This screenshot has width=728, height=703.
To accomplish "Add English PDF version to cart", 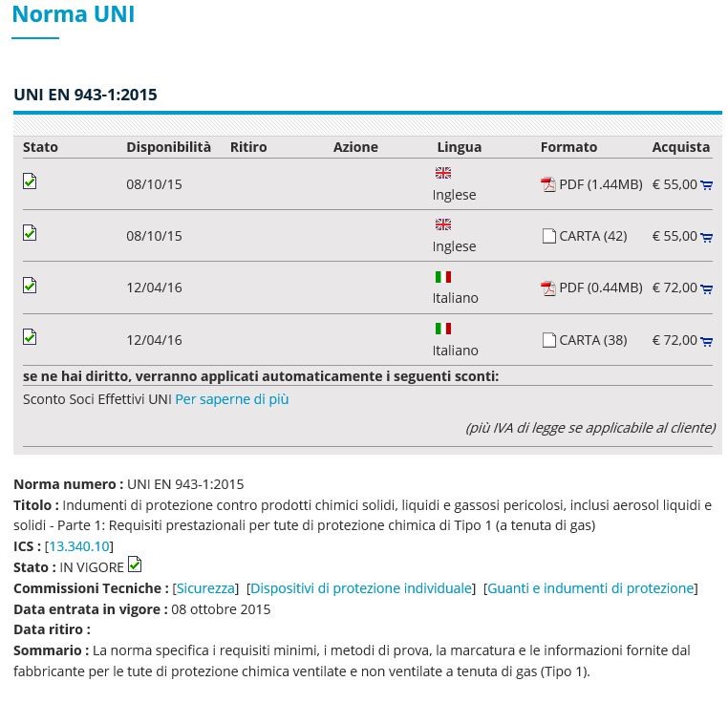I will click(706, 185).
